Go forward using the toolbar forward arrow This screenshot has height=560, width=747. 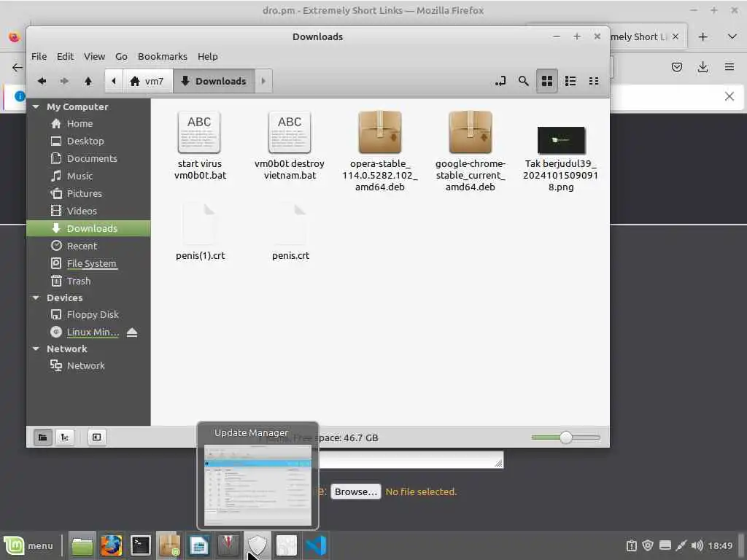coord(64,81)
